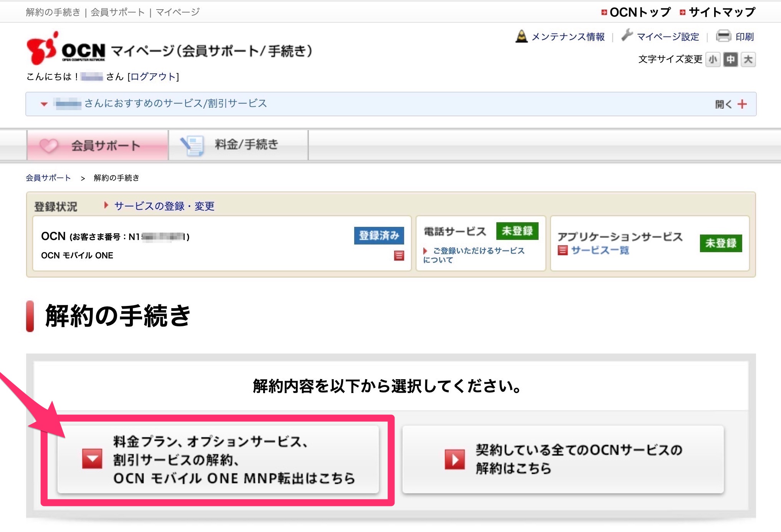Click 未登録 badge for アプリケーションサービス
This screenshot has height=532, width=781.
click(721, 243)
